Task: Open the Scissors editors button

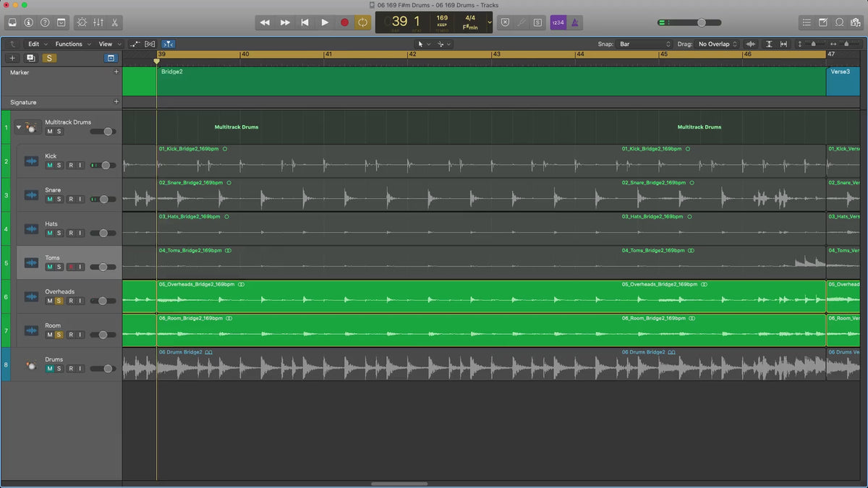Action: [x=114, y=22]
